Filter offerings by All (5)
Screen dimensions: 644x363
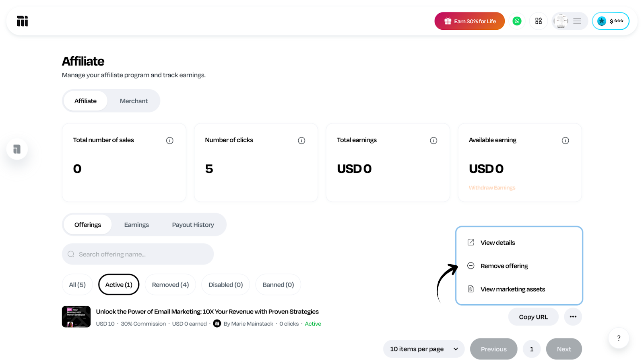[77, 285]
